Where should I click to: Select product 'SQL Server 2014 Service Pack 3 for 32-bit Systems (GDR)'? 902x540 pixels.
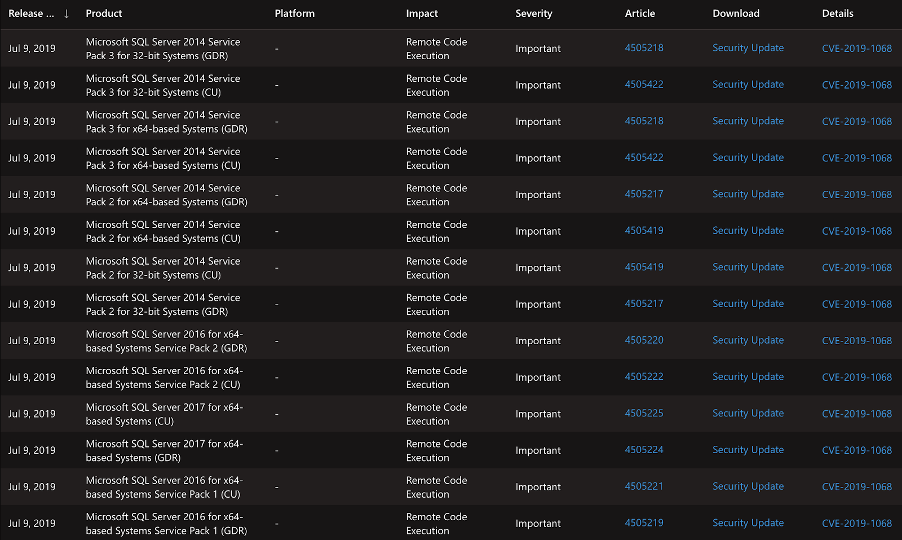point(163,49)
